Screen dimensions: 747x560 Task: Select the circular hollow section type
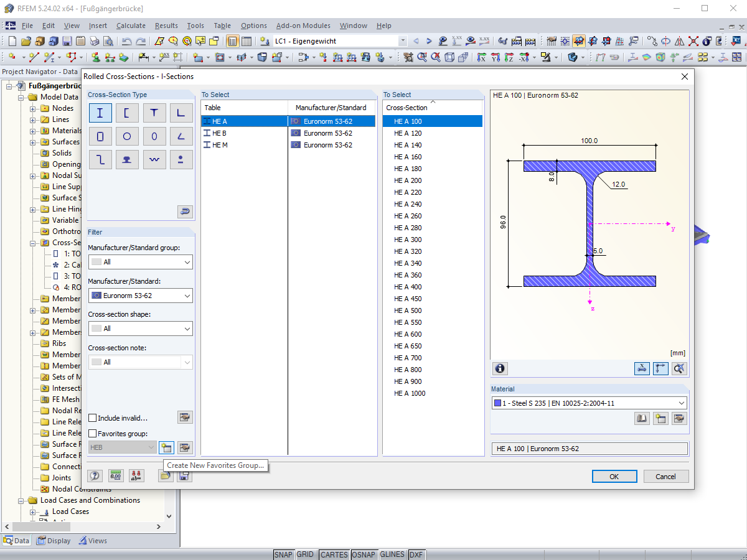pos(127,136)
